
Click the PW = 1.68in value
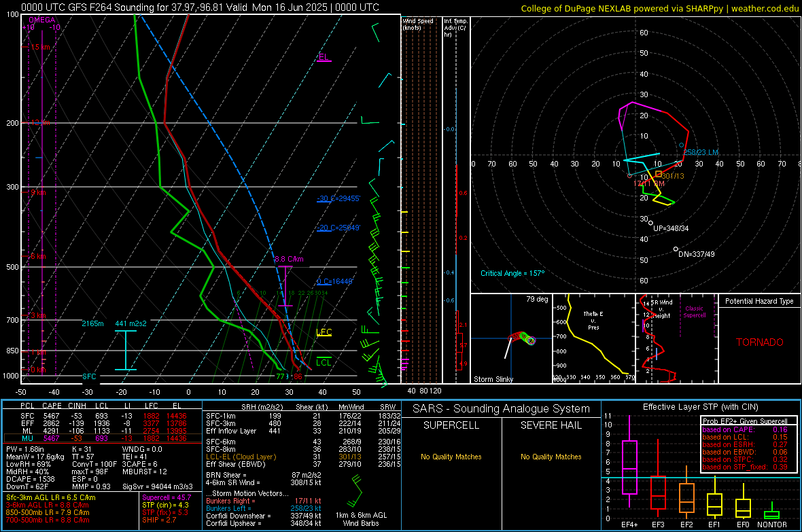pyautogui.click(x=25, y=449)
